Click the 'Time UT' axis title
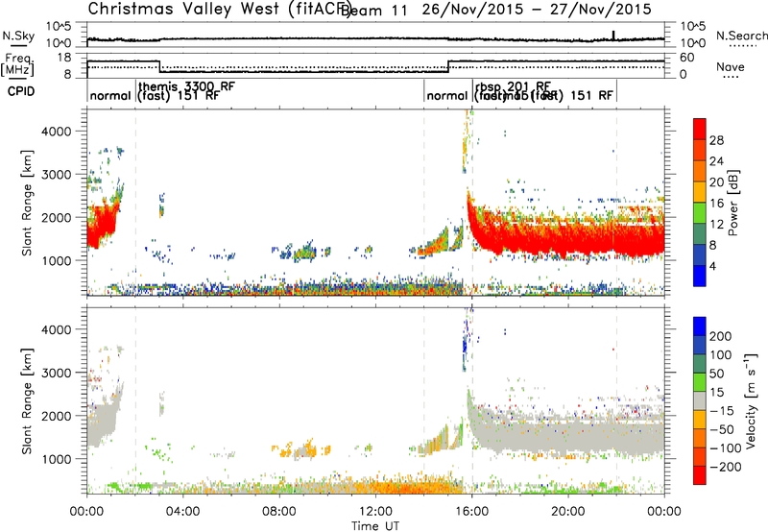Screen dimensions: 768x532 (375, 526)
